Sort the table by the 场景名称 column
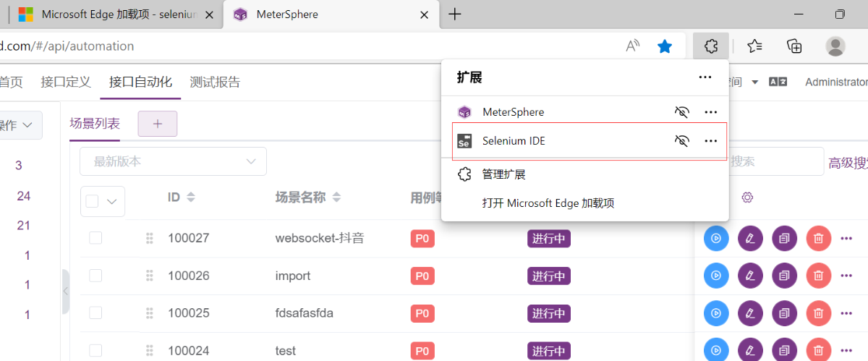The height and width of the screenshot is (361, 868). pos(337,197)
